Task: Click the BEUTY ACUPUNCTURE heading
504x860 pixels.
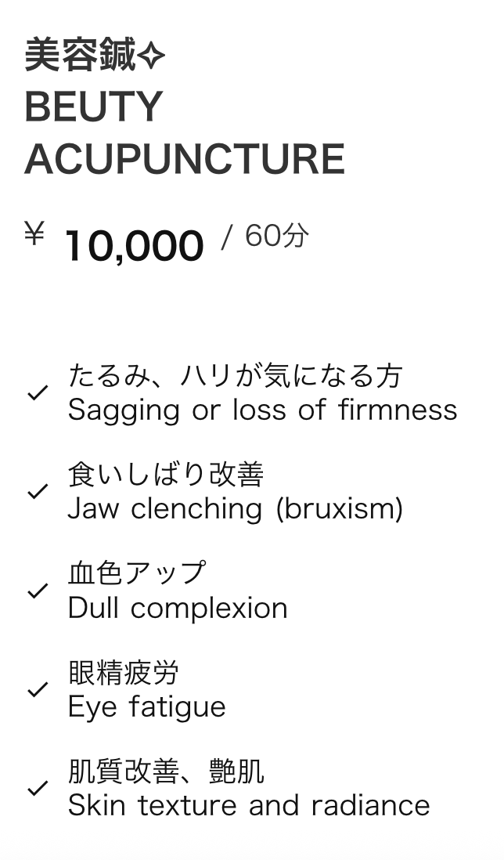Action: pos(185,132)
